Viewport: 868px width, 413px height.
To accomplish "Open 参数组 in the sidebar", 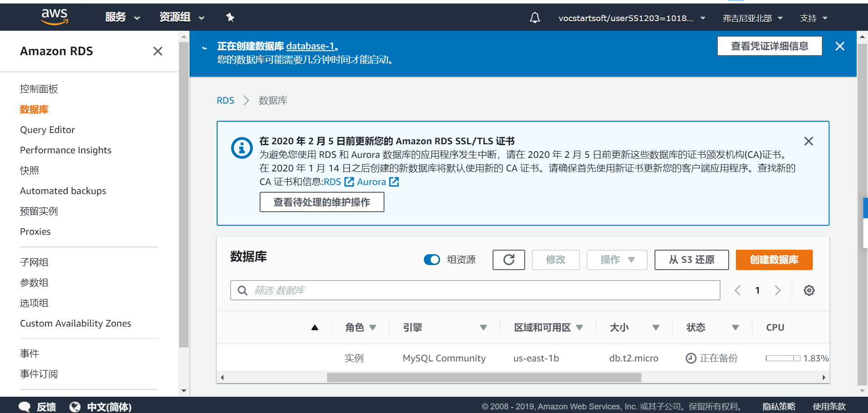I will pos(34,283).
